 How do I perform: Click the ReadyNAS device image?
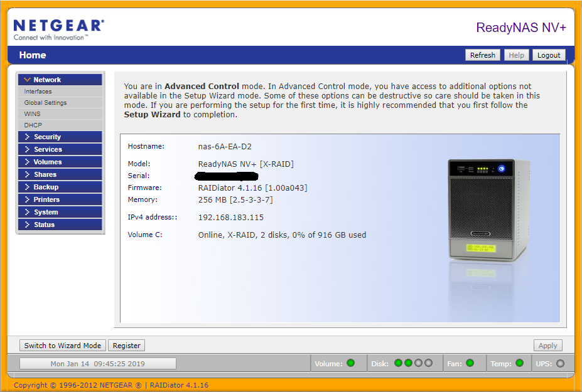point(483,210)
